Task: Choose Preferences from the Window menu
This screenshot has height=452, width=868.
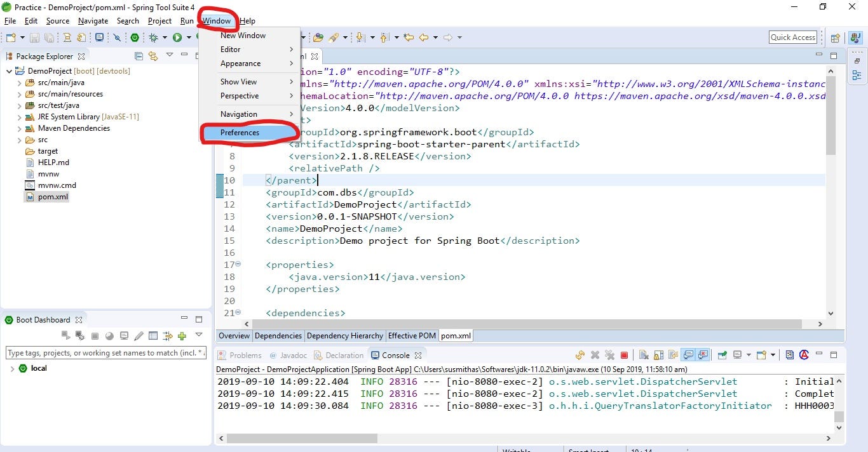Action: [x=250, y=133]
